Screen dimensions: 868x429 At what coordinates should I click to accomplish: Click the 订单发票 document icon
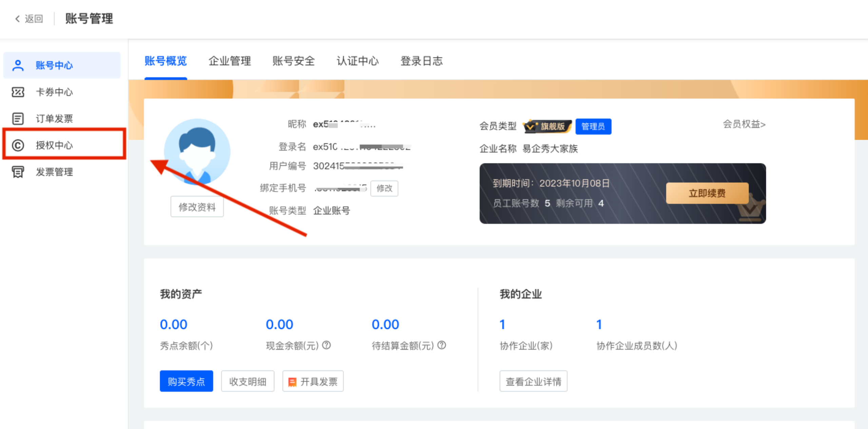click(18, 118)
